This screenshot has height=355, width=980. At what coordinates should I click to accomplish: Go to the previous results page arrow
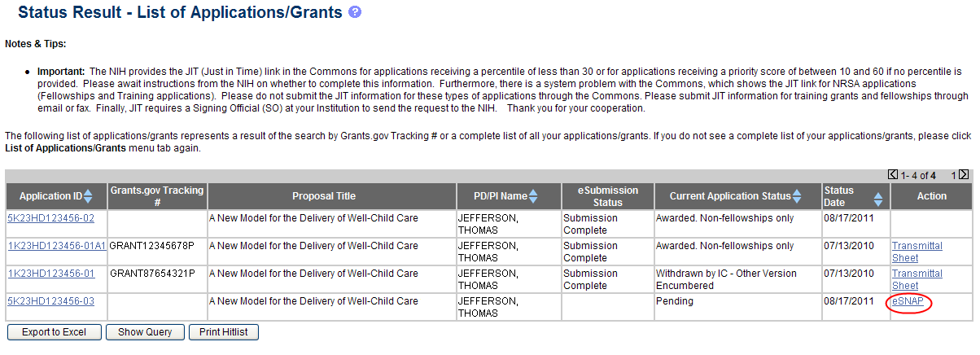pyautogui.click(x=893, y=174)
